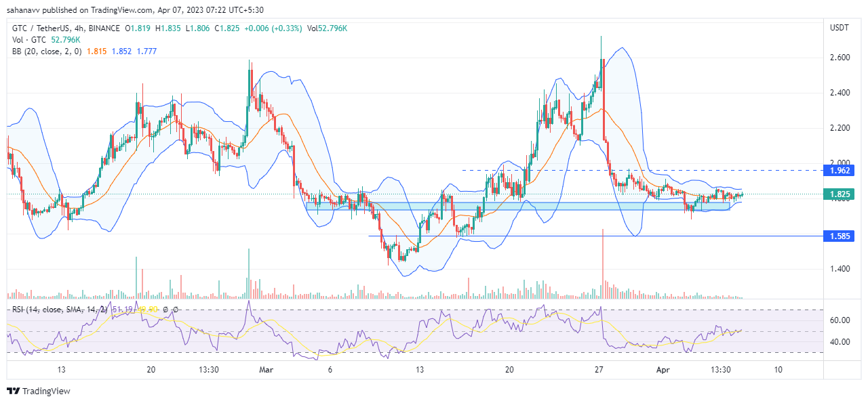Click the 1.400 price axis label
The height and width of the screenshot is (403, 868).
point(840,269)
